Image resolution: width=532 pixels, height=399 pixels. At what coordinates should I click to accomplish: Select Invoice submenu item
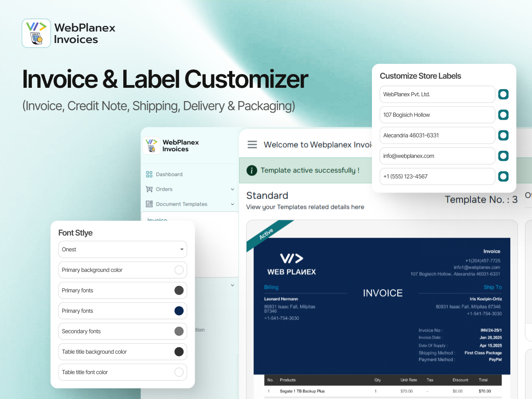[x=157, y=220]
